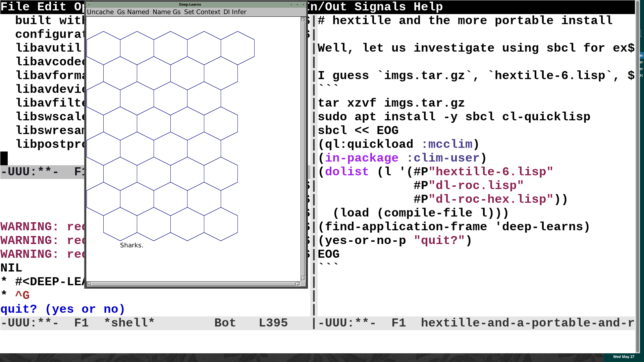
Task: Click the "dl-roc.lisp" pathname string
Action: pyautogui.click(x=476, y=185)
